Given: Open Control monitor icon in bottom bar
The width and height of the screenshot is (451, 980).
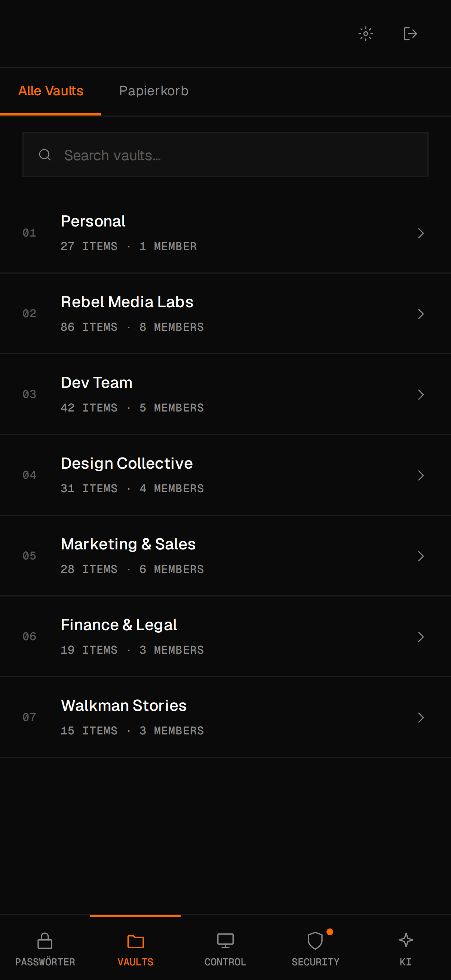Looking at the screenshot, I should pyautogui.click(x=225, y=940).
